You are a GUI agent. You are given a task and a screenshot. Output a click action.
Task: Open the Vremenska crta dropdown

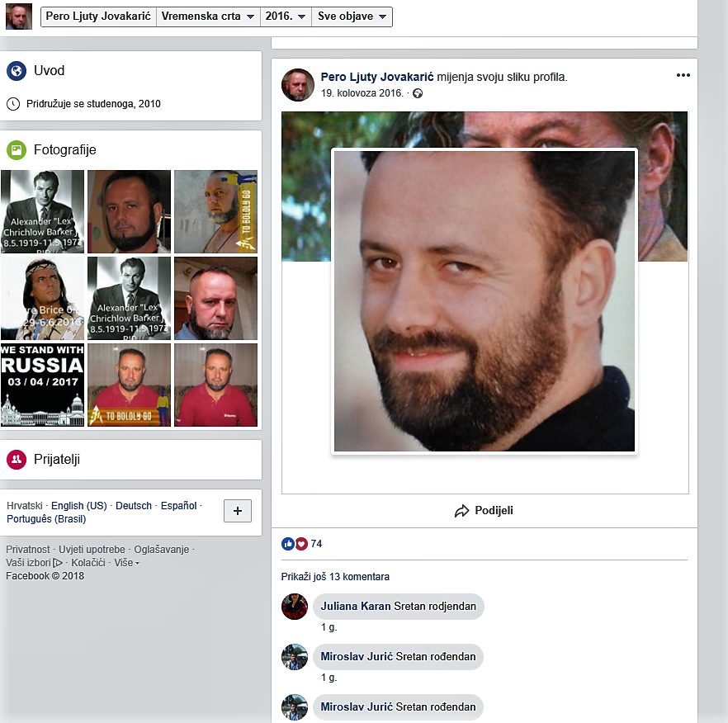(x=208, y=17)
